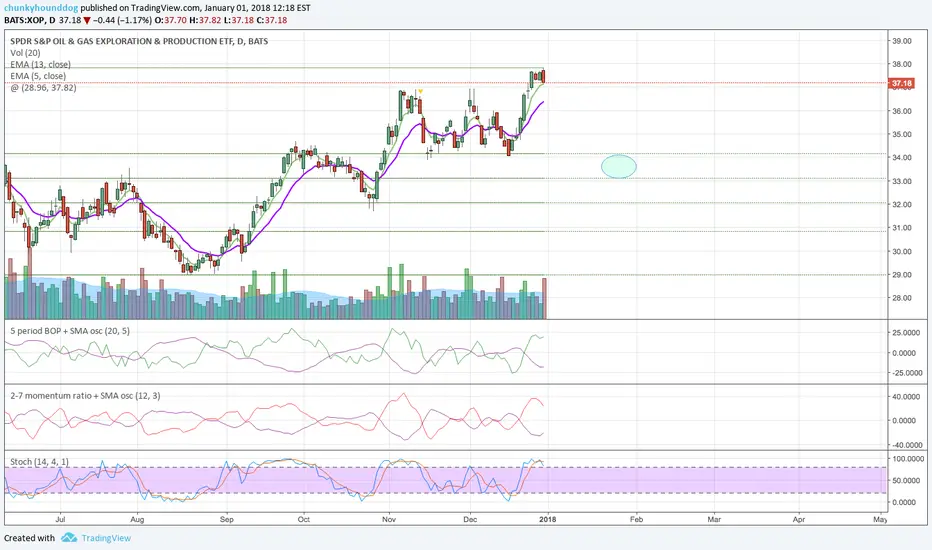Click the Apr label on time axis
The image size is (932, 550).
pos(799,519)
